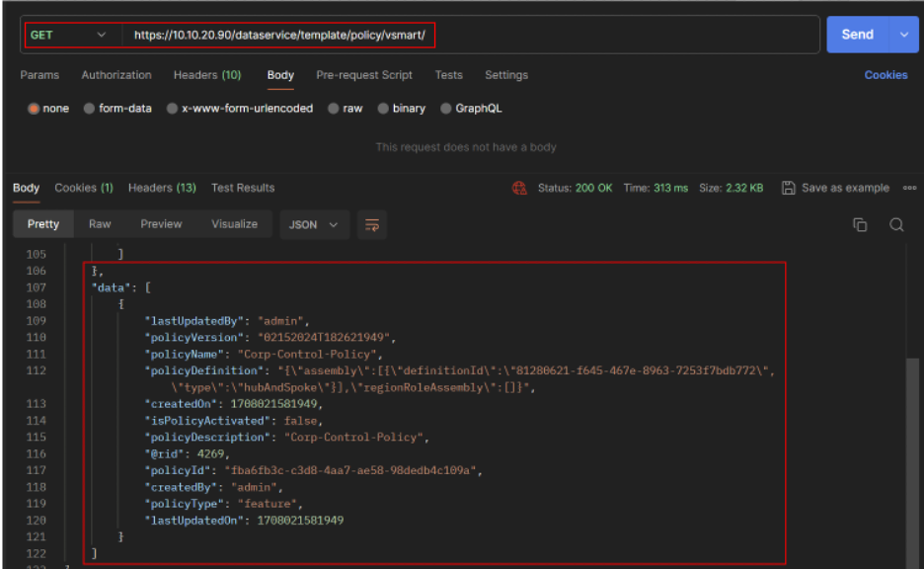Select the raw body type
This screenshot has height=569, width=924.
(342, 109)
